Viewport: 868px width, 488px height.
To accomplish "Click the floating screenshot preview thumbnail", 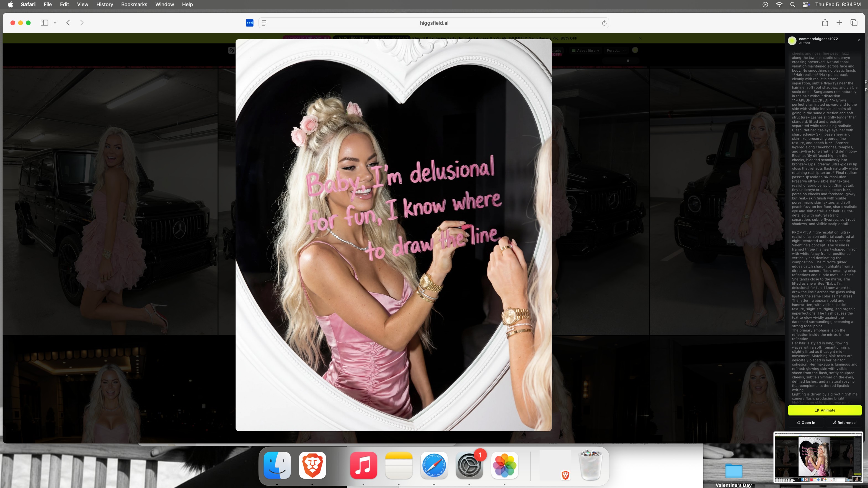I will [x=818, y=458].
